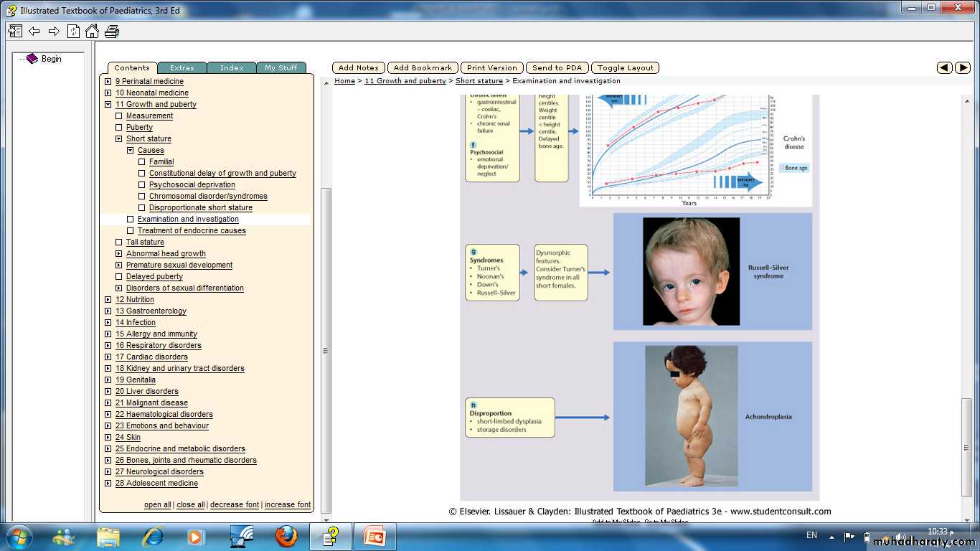This screenshot has width=980, height=551.
Task: Click the printer icon in toolbar
Action: pyautogui.click(x=112, y=31)
